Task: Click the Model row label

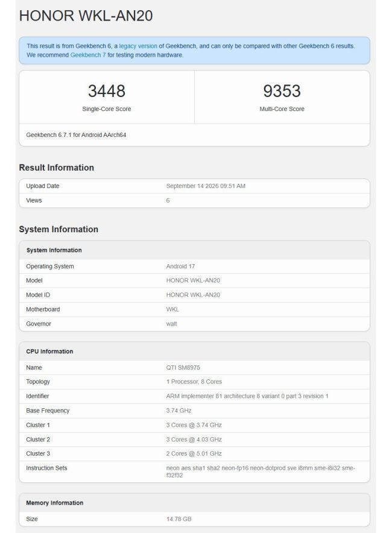Action: [34, 280]
